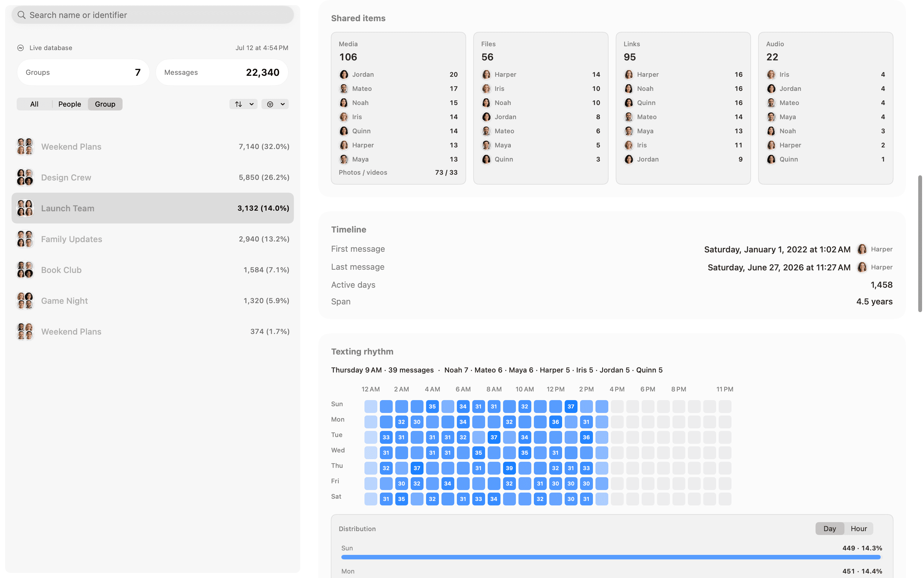Screen dimensions: 924x578
Task: Click the First message date text
Action: (x=777, y=249)
